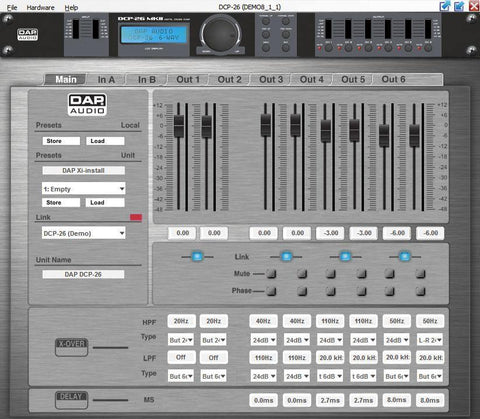This screenshot has width=480, height=419.
Task: Click the DAP Audio logo on the rack unit
Action: pos(28,34)
